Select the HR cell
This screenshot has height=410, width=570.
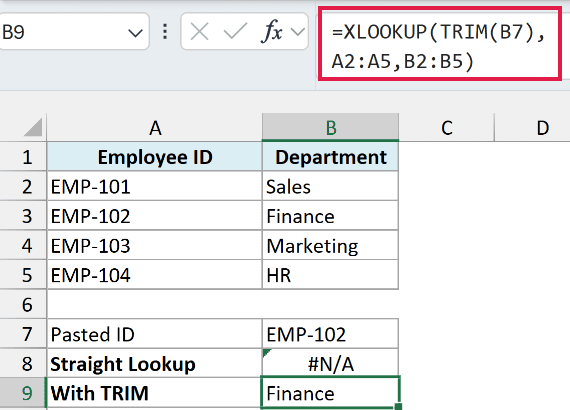click(330, 275)
